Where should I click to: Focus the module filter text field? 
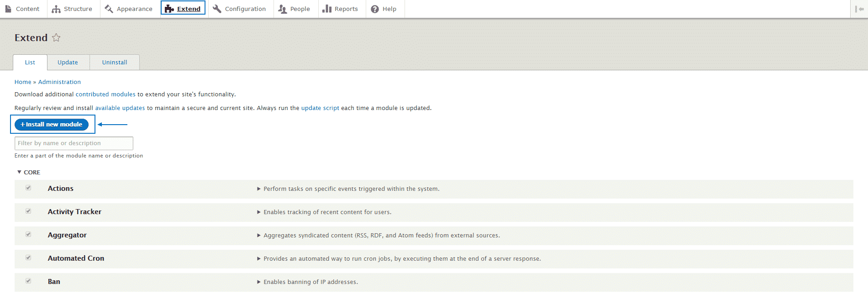pos(74,143)
